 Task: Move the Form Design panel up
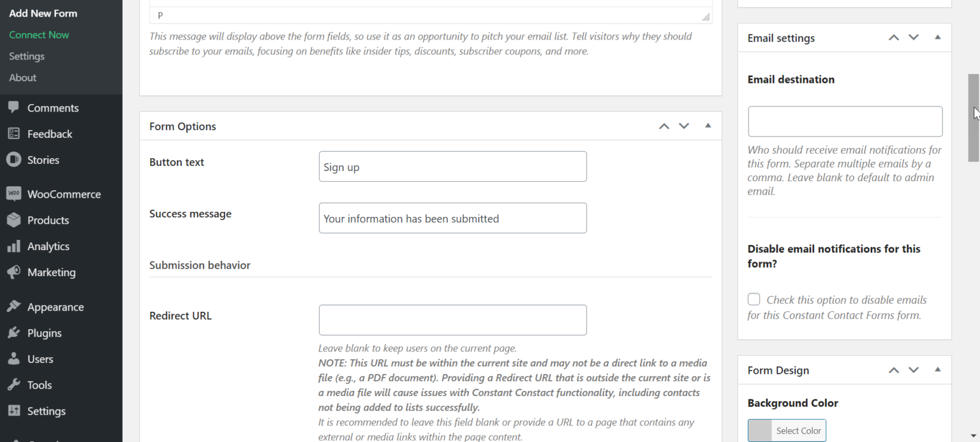click(893, 370)
